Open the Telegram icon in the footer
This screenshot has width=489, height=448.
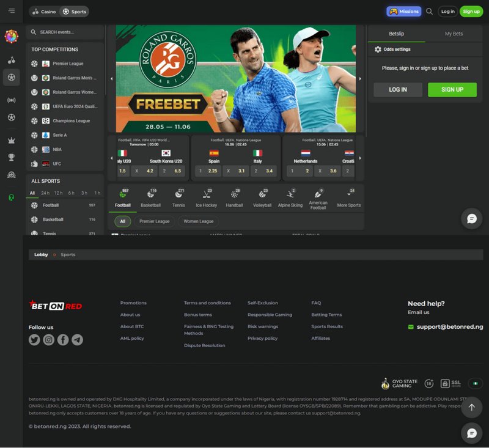[x=77, y=340]
